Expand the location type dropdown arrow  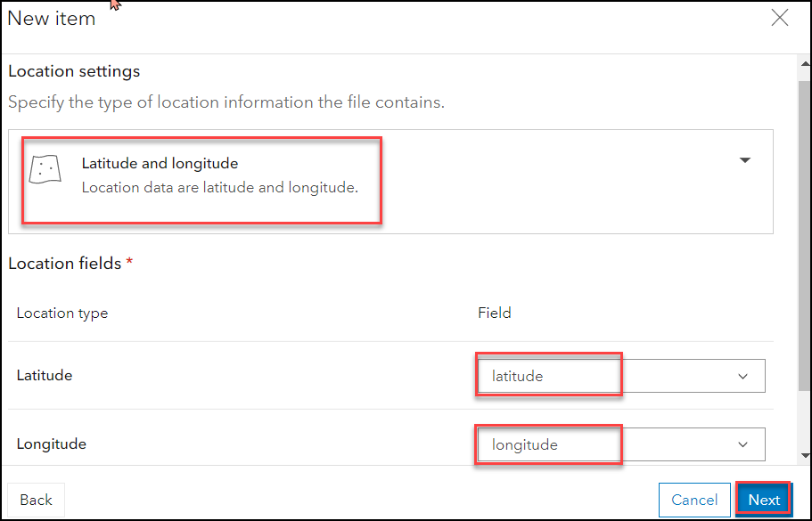click(x=745, y=160)
